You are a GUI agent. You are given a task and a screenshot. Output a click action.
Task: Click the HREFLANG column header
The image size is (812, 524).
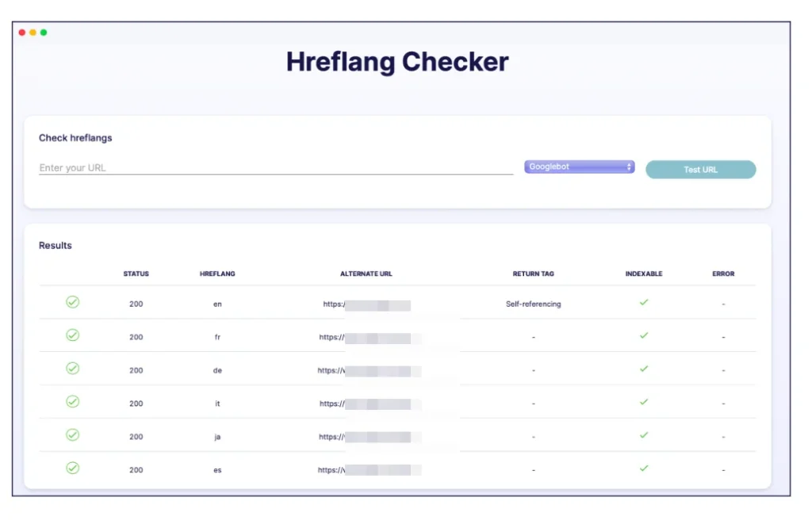217,273
